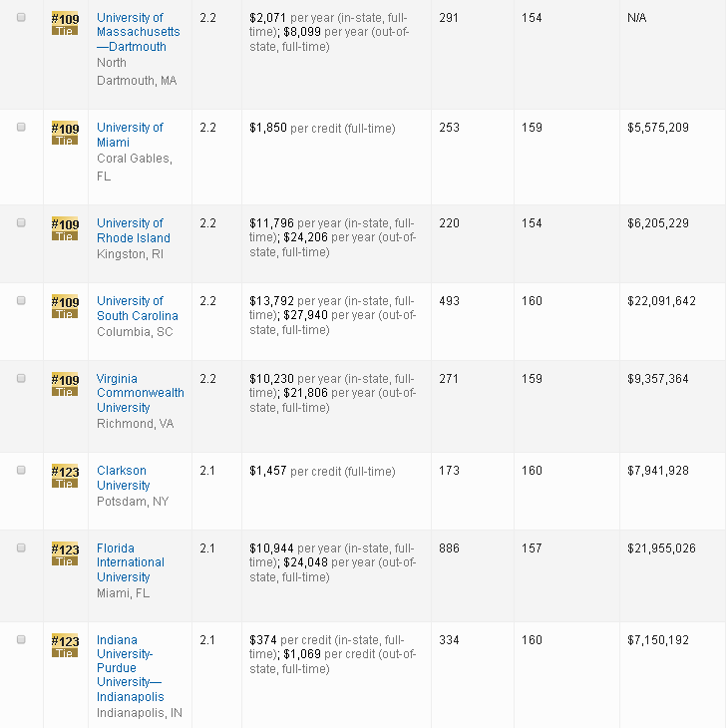Open Florida International University link
Image resolution: width=728 pixels, height=728 pixels.
[x=130, y=562]
